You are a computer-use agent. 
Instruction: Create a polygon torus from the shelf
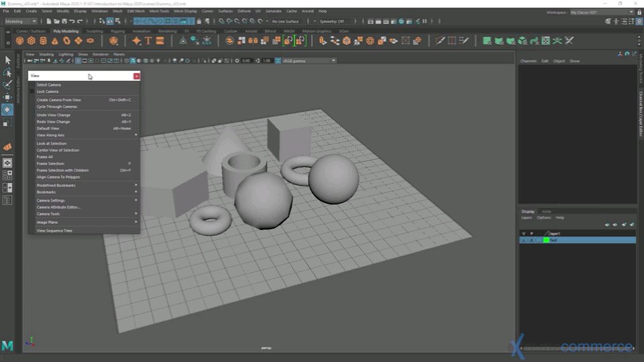point(66,41)
